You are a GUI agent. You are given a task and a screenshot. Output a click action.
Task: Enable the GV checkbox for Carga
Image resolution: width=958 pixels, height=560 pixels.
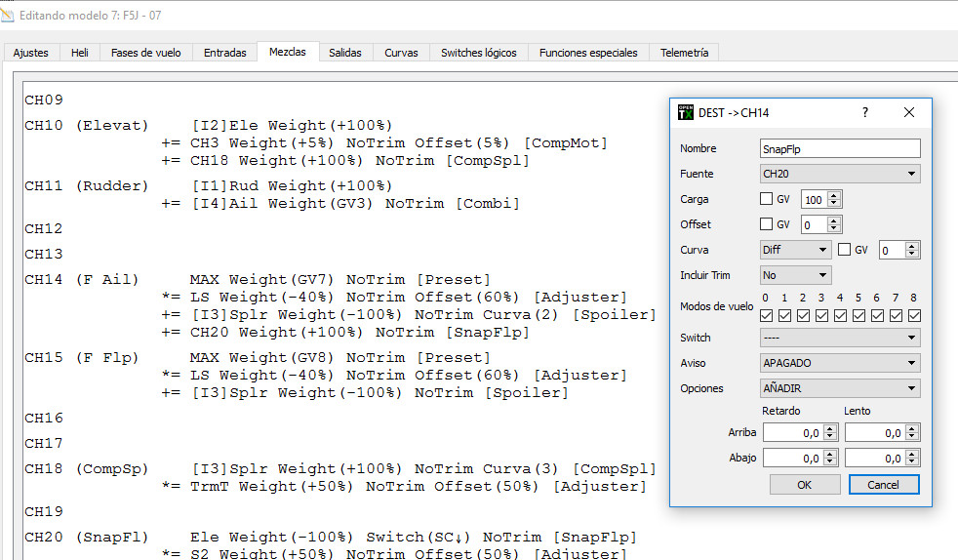pos(768,199)
